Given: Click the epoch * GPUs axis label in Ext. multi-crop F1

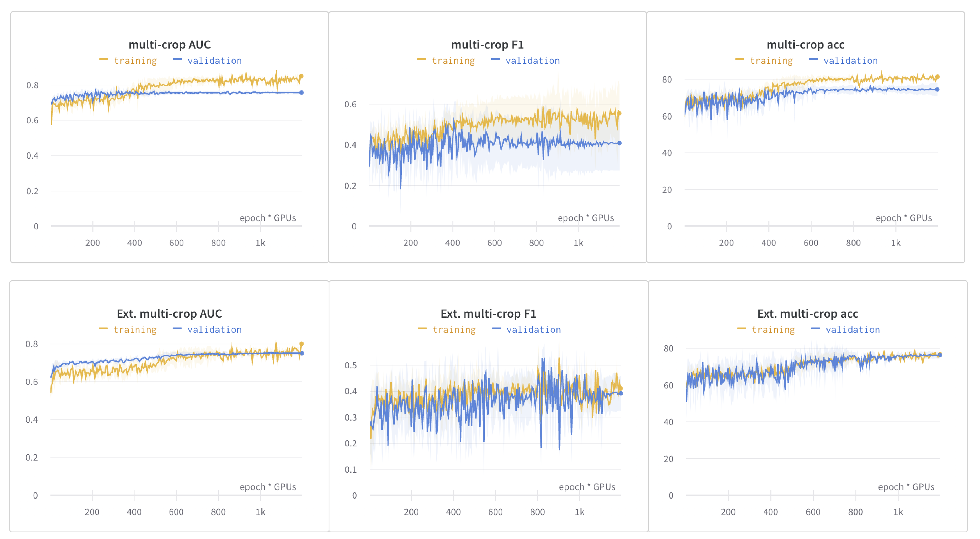Looking at the screenshot, I should (587, 487).
